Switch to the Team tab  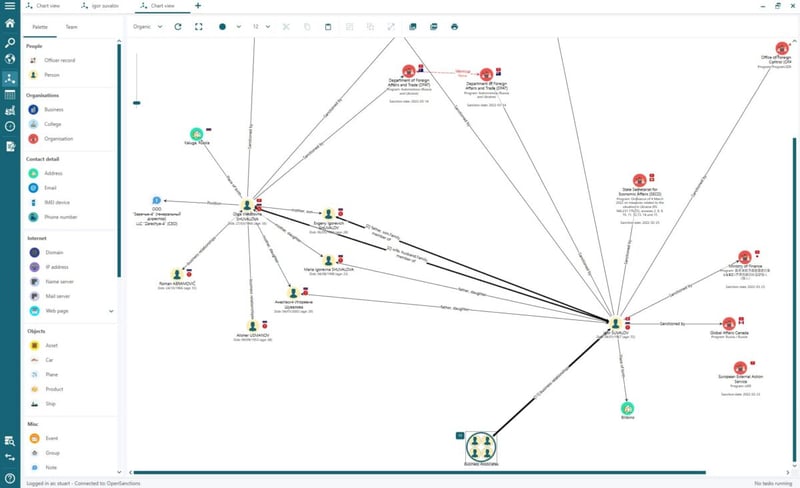71,27
